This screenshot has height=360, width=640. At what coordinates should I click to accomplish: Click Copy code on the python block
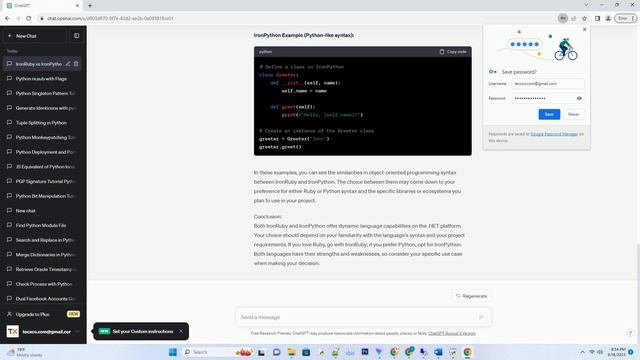pos(453,52)
